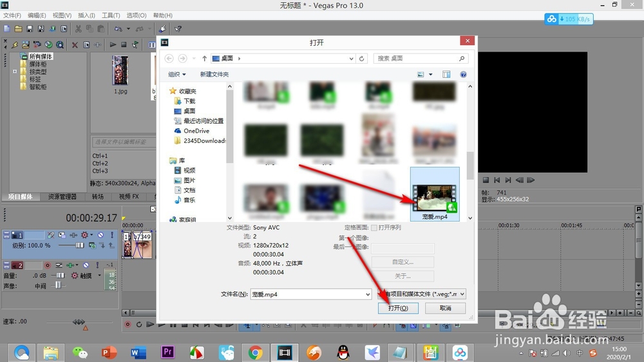Screen dimensions: 644x362
Task: Click into the 文件名 input field
Action: (308, 294)
